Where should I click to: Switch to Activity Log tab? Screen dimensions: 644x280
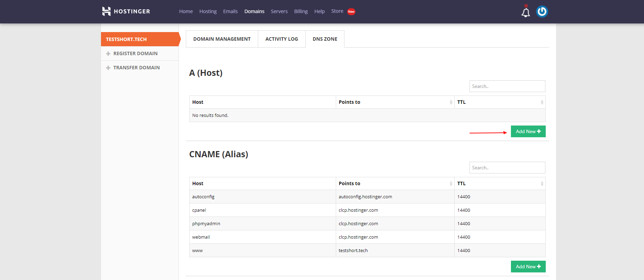tap(282, 39)
